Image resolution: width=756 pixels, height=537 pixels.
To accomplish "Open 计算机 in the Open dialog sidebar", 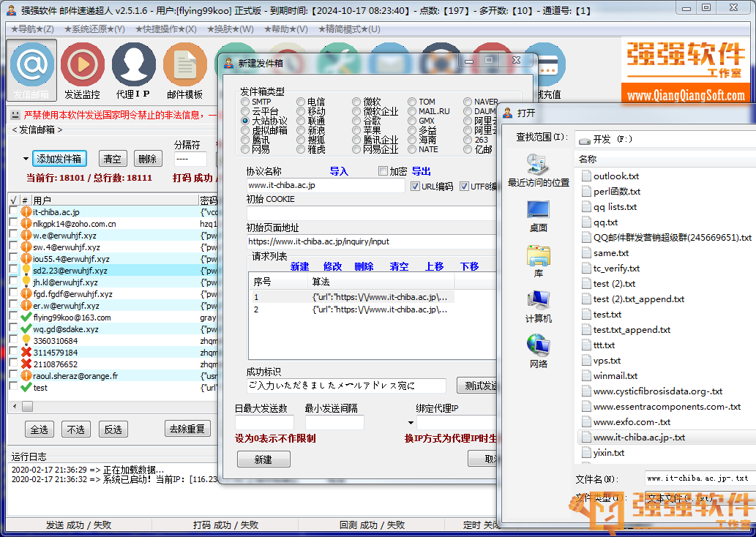I will pos(538,307).
